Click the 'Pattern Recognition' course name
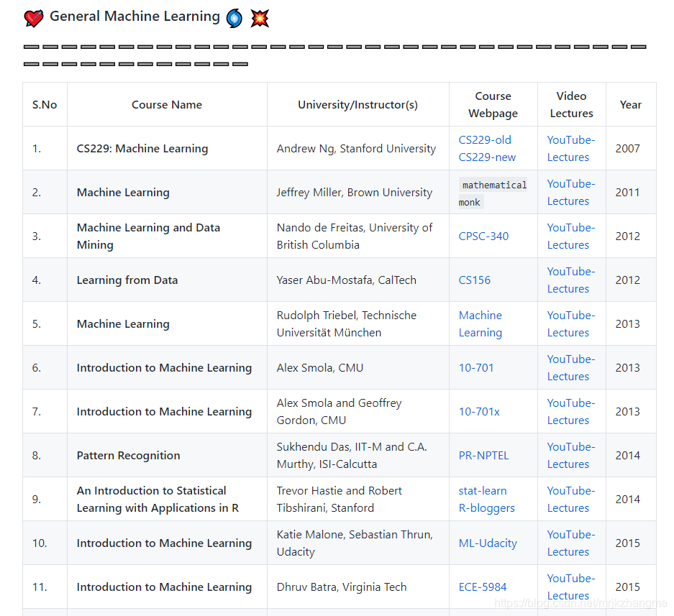 pyautogui.click(x=129, y=455)
